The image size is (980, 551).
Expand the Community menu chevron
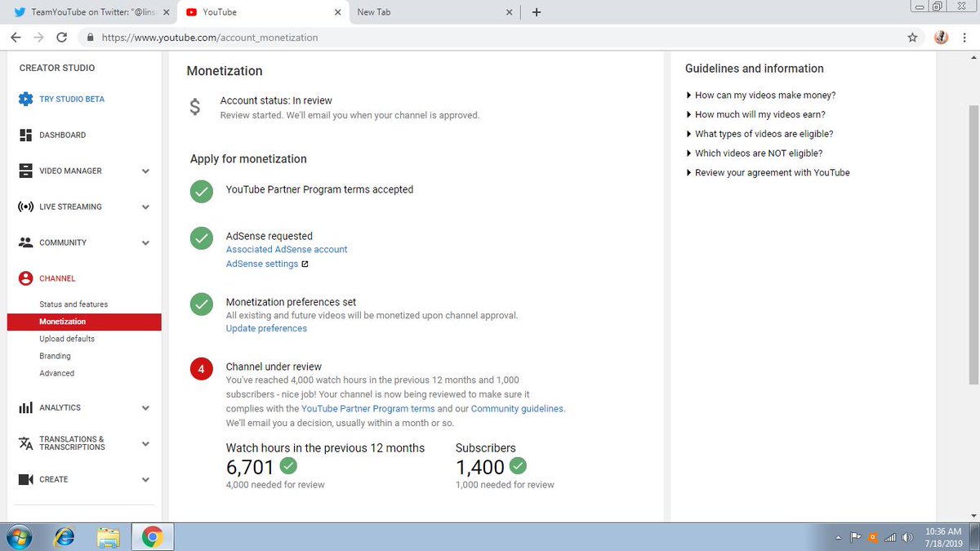145,243
